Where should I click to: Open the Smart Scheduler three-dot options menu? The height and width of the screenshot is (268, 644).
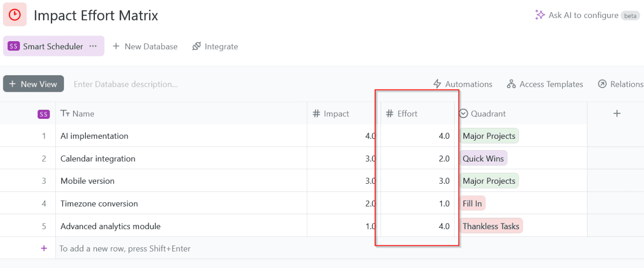[x=93, y=46]
